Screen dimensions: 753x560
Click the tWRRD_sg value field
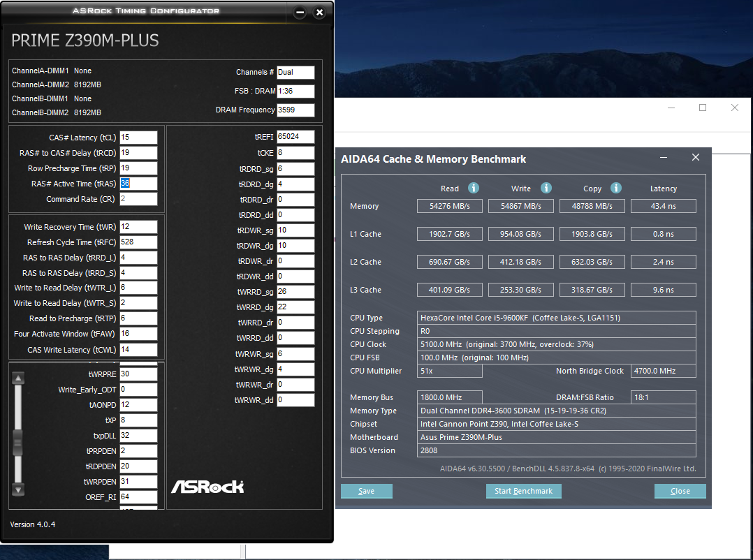coord(295,292)
